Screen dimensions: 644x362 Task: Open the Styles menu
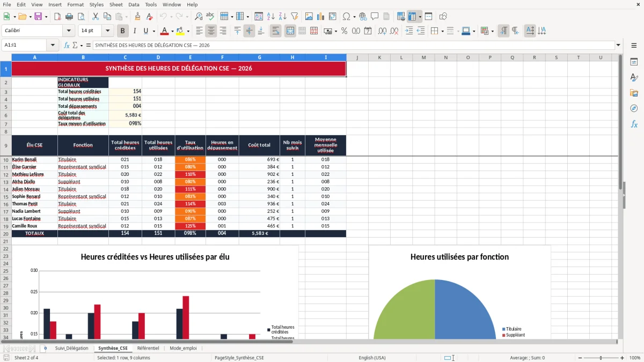[x=97, y=4]
